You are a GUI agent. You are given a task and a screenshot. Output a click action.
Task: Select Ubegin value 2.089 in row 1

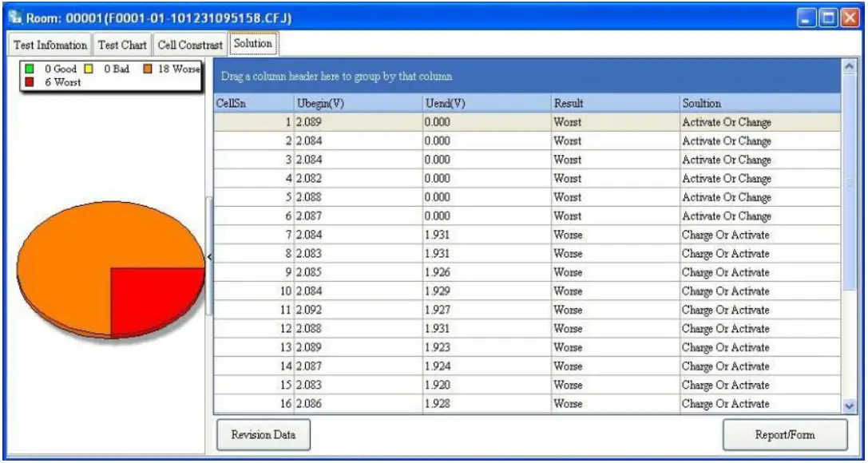coord(310,122)
